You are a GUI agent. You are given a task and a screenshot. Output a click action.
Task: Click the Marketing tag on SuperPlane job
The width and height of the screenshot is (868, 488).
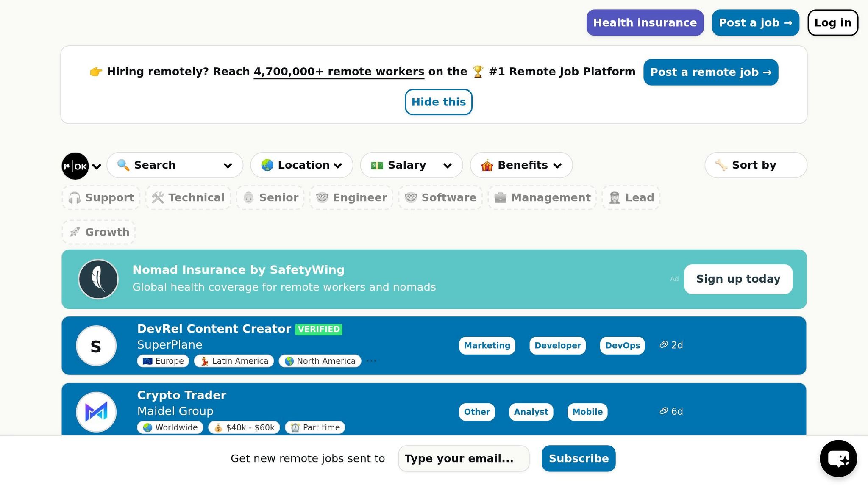[x=487, y=345]
